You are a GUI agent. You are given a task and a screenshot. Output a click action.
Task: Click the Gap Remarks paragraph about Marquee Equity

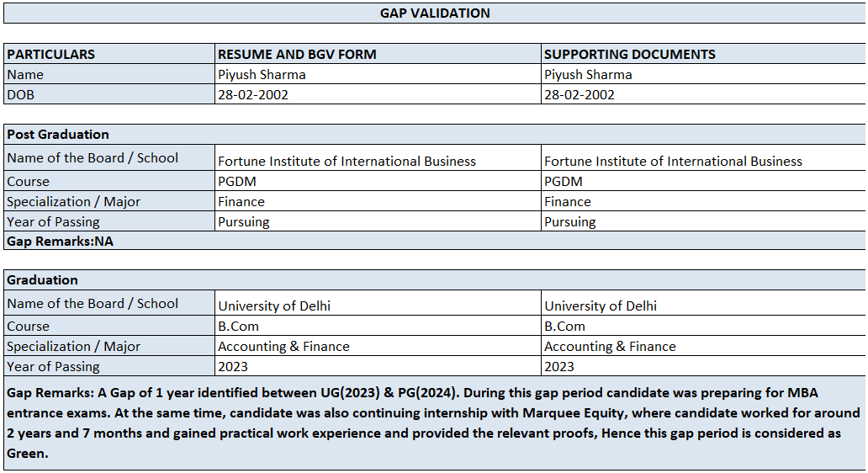[x=433, y=422]
